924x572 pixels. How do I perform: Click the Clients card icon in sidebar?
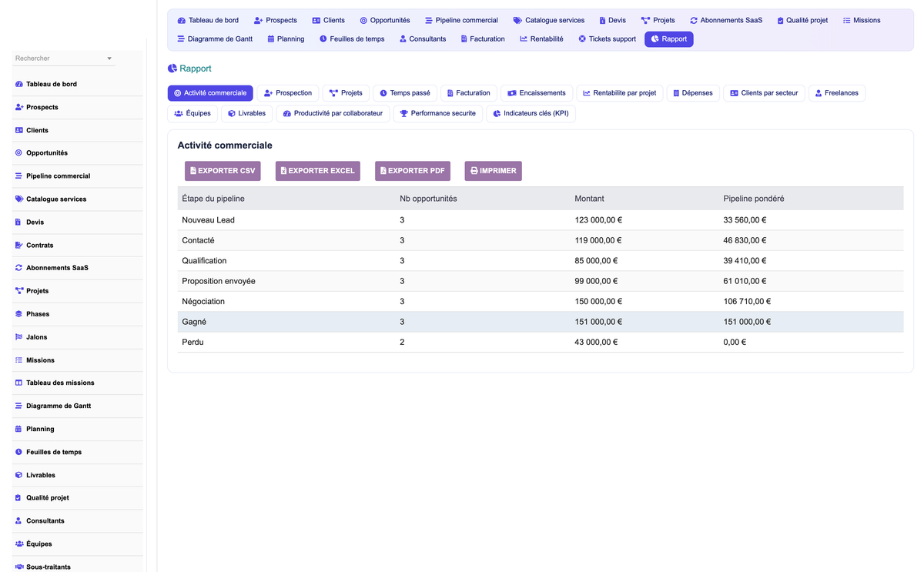[x=18, y=130]
